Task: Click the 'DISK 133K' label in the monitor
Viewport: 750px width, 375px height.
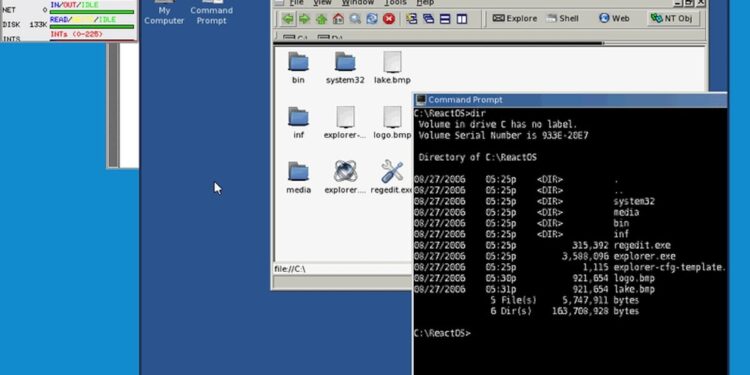Action: click(x=25, y=24)
